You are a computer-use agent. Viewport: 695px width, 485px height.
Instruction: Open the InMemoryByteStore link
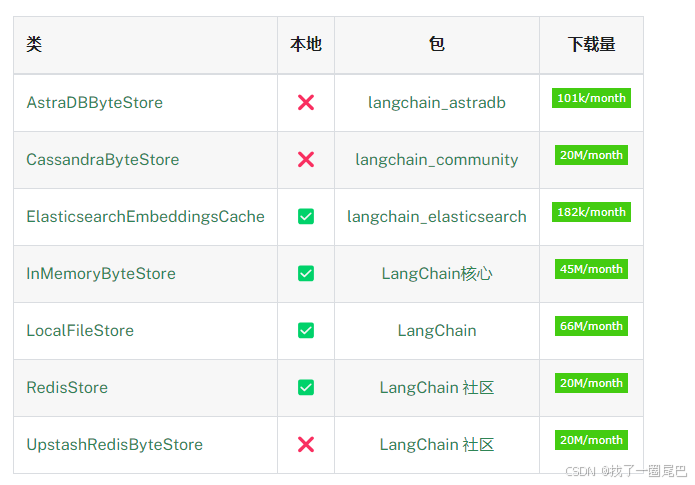click(x=101, y=274)
